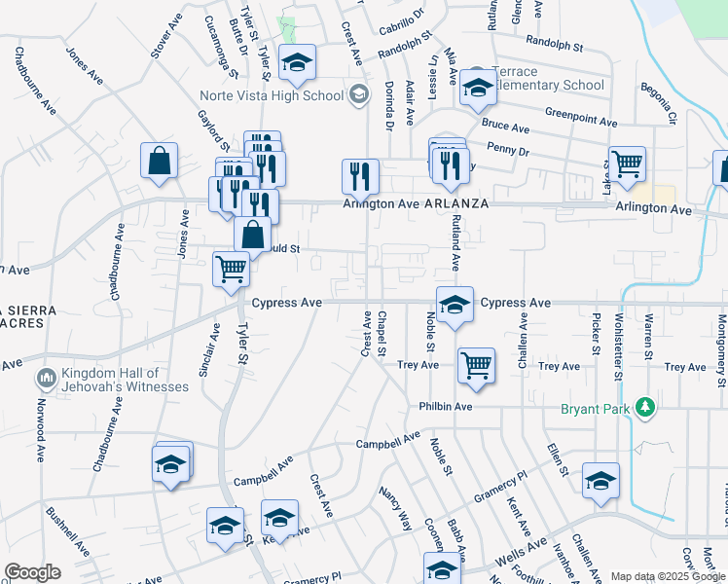Click the map data copyright text
Image resolution: width=728 pixels, height=584 pixels.
pos(668,576)
